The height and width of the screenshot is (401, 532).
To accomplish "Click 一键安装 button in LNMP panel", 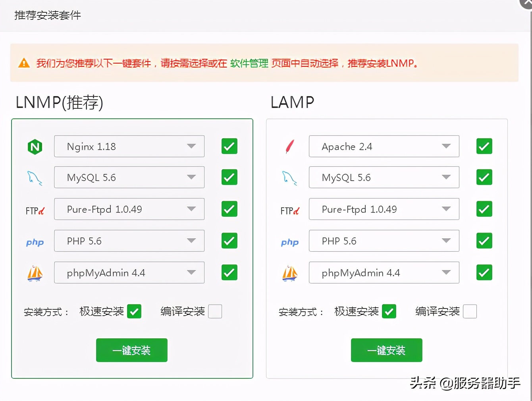I will (132, 350).
